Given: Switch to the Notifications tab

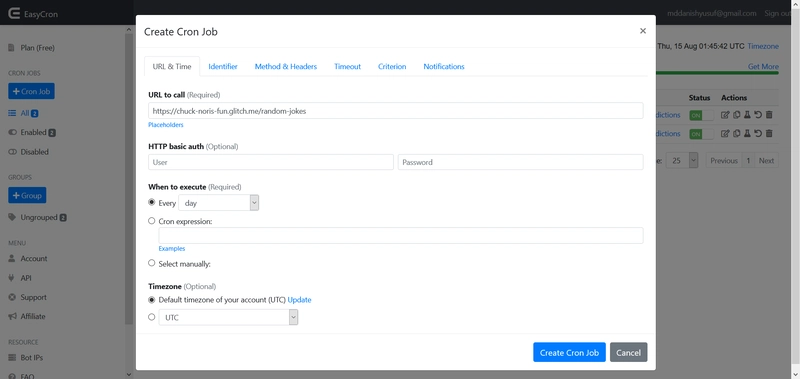Looking at the screenshot, I should 444,67.
